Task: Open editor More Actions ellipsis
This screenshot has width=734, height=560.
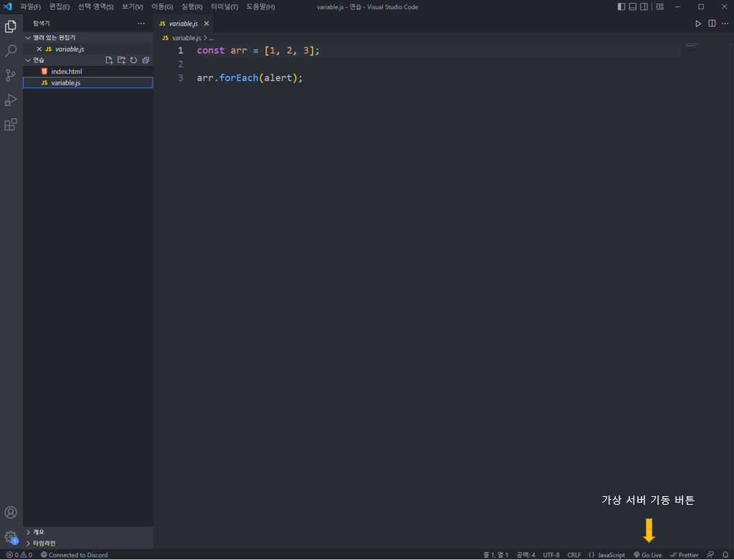Action: [x=725, y=24]
